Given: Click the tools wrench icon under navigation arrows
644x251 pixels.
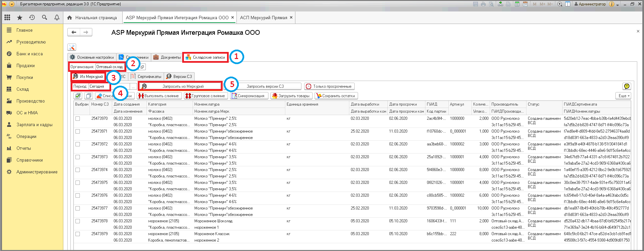Looking at the screenshot, I should tap(72, 47).
